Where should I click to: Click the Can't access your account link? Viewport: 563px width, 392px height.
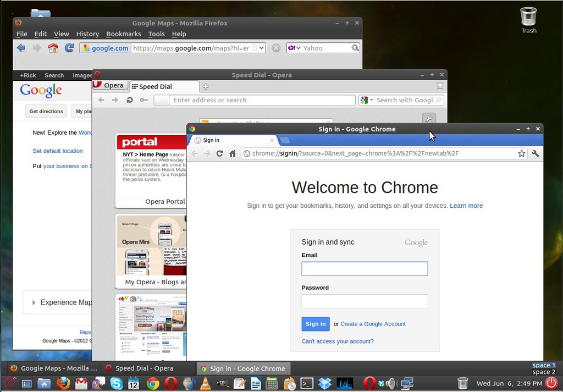(338, 341)
